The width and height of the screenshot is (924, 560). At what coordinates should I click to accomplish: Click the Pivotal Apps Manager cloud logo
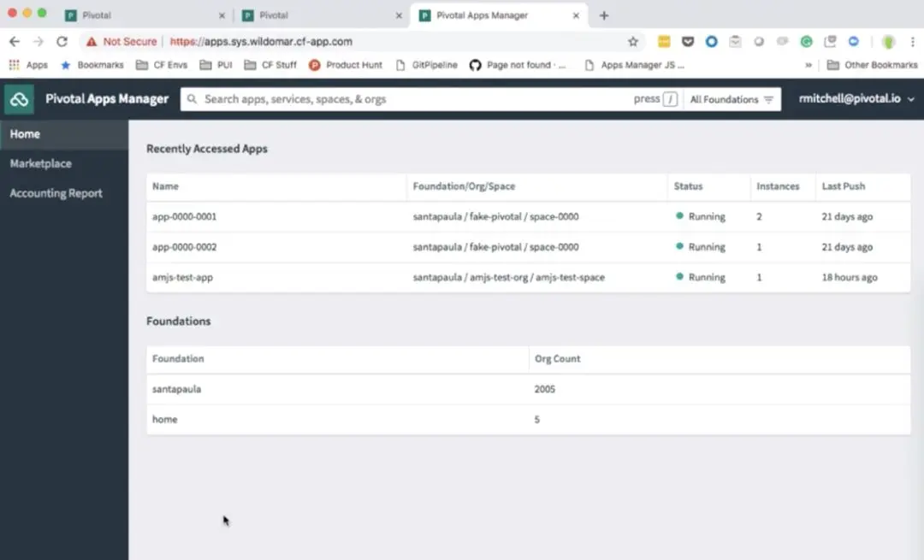19,99
